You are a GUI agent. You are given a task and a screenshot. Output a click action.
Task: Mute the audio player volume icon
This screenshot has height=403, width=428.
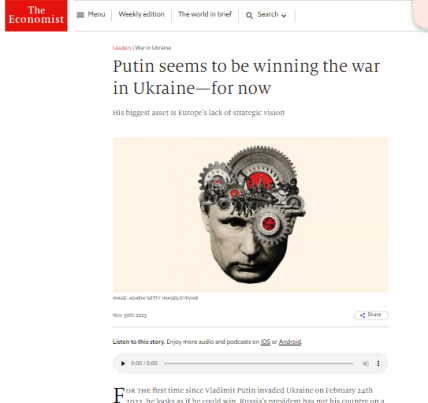366,363
